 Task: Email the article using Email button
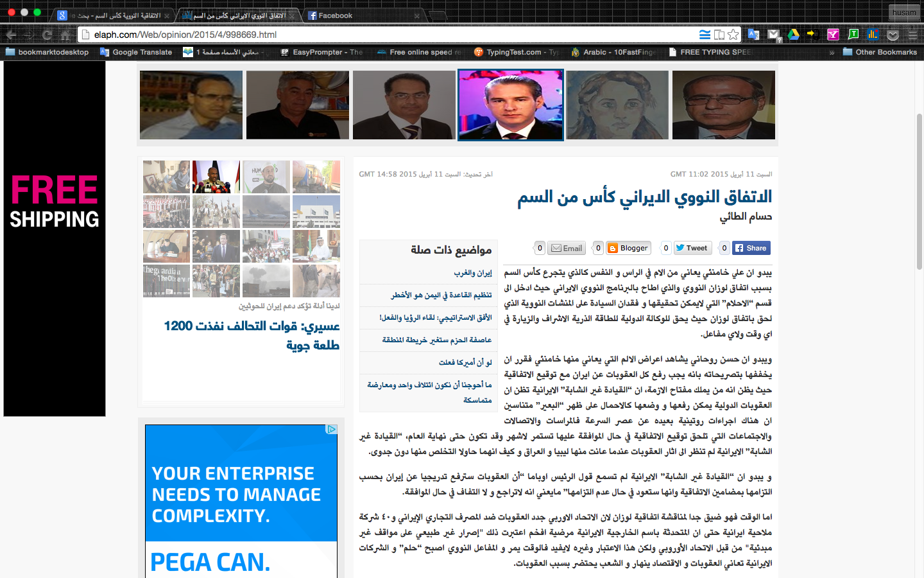tap(567, 248)
